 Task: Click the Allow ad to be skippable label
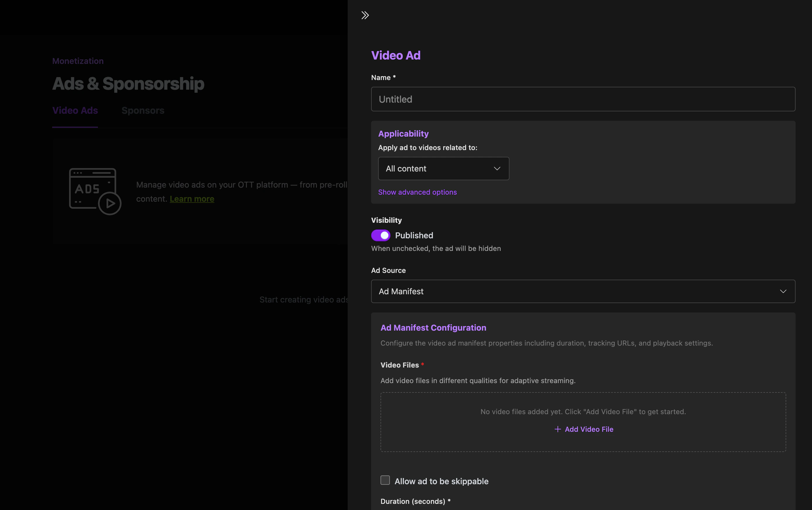click(x=441, y=481)
